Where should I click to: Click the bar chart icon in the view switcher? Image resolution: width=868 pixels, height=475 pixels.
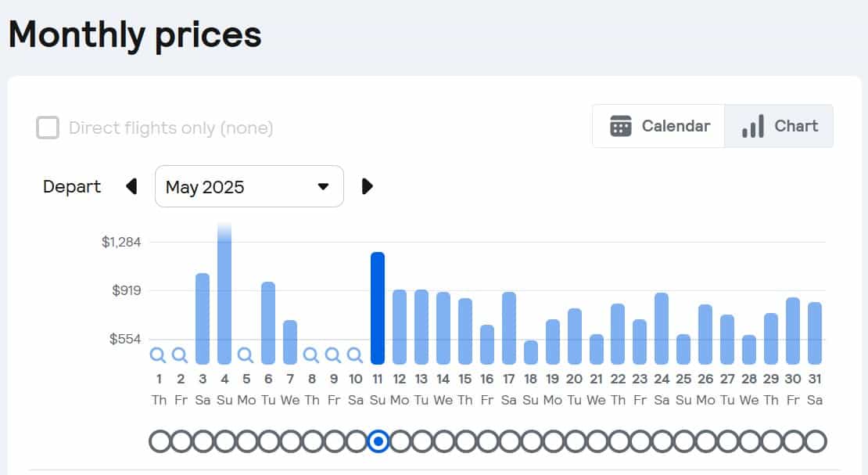(x=752, y=126)
